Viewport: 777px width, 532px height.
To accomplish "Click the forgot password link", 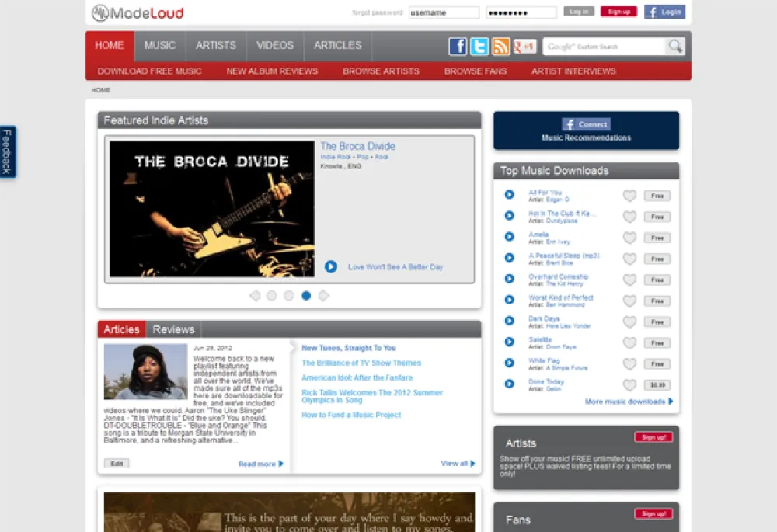I will click(x=377, y=12).
